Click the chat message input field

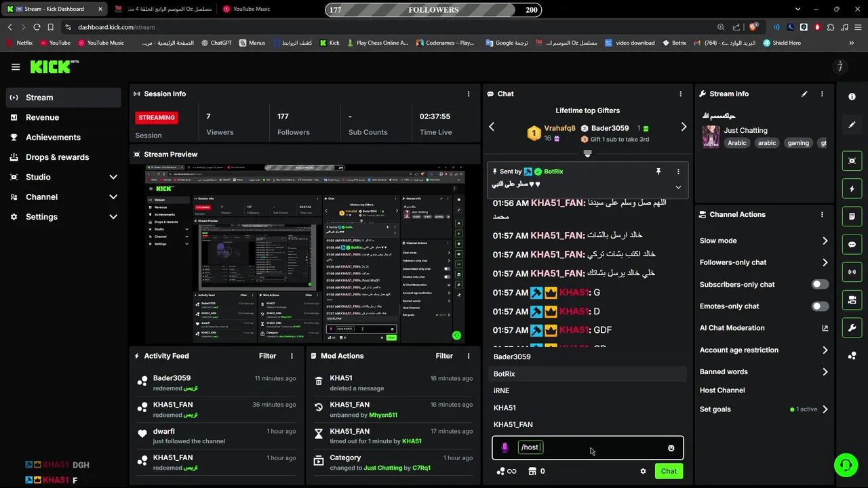point(589,448)
